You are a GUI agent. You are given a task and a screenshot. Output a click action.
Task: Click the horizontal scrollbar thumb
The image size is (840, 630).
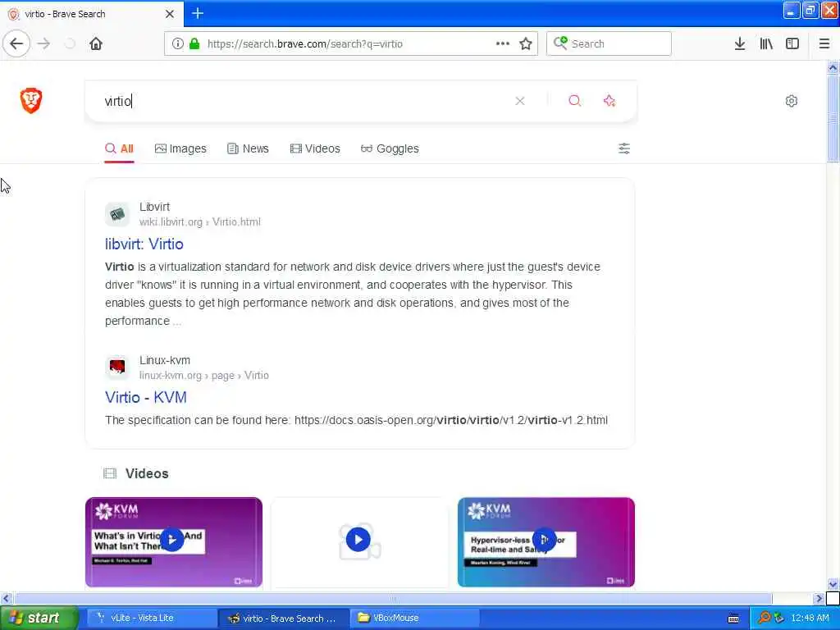[x=393, y=598]
